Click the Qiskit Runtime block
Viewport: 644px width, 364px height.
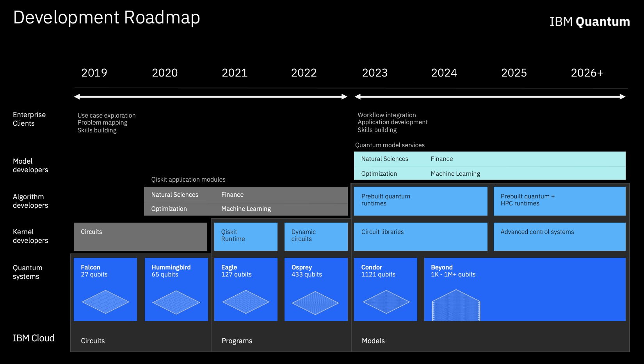pos(246,237)
